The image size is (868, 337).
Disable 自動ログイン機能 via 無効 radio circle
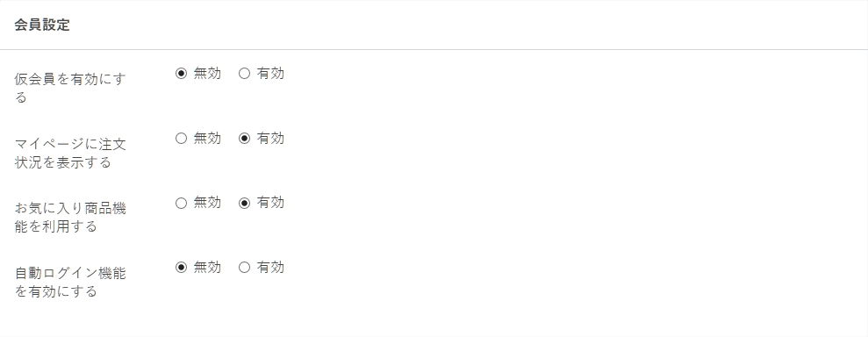[x=181, y=268]
